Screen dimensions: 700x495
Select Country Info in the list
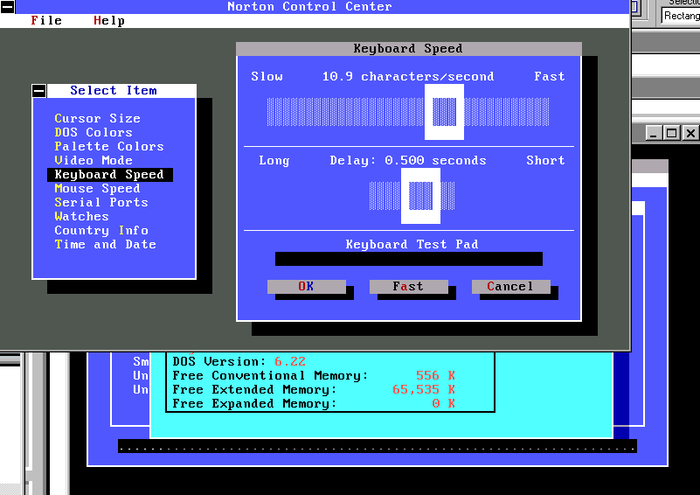[101, 231]
